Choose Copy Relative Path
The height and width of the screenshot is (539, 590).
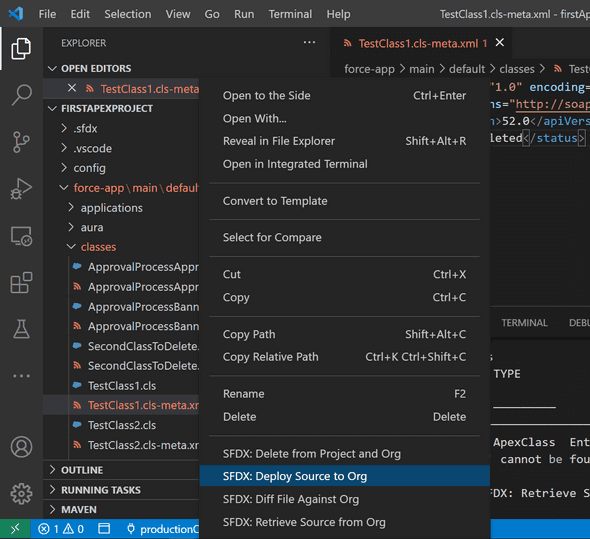(x=344, y=357)
